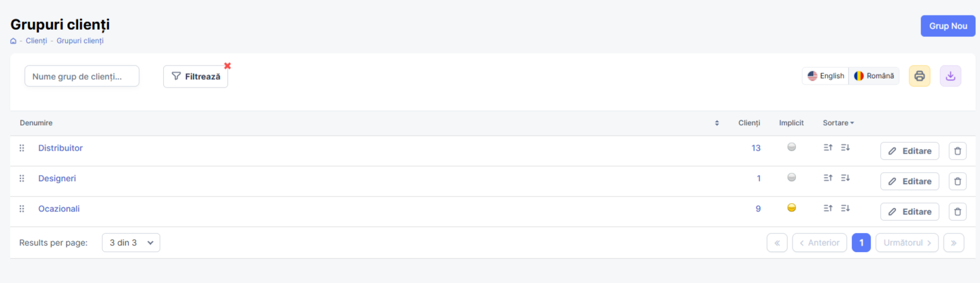
Task: Move Distribuitor up with sort ascending icon
Action: [828, 147]
